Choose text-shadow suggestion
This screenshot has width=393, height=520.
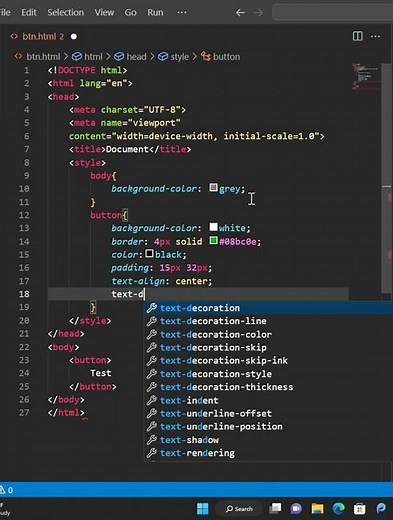(268, 440)
